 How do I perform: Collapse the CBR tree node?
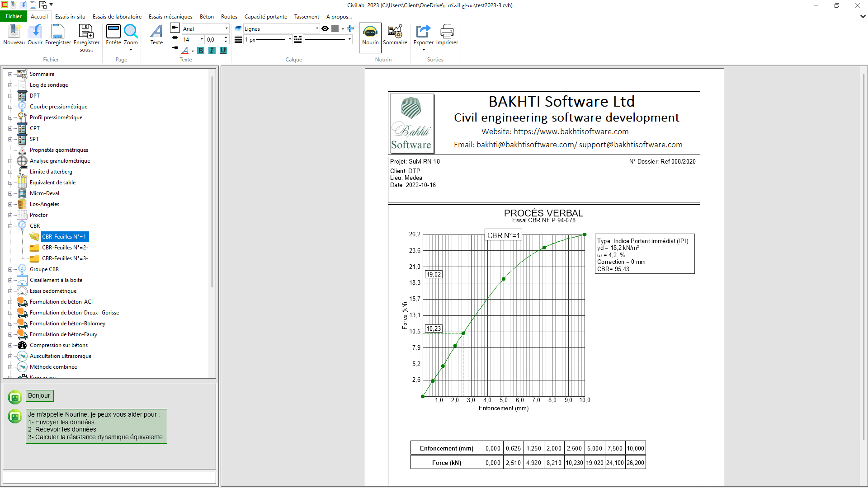pos(10,226)
